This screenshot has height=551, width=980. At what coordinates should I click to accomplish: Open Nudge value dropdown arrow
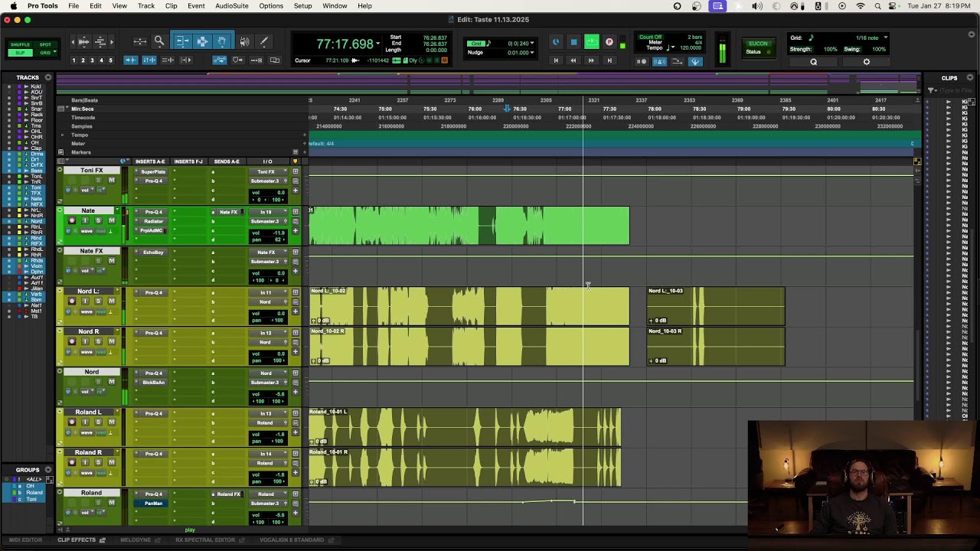point(532,53)
